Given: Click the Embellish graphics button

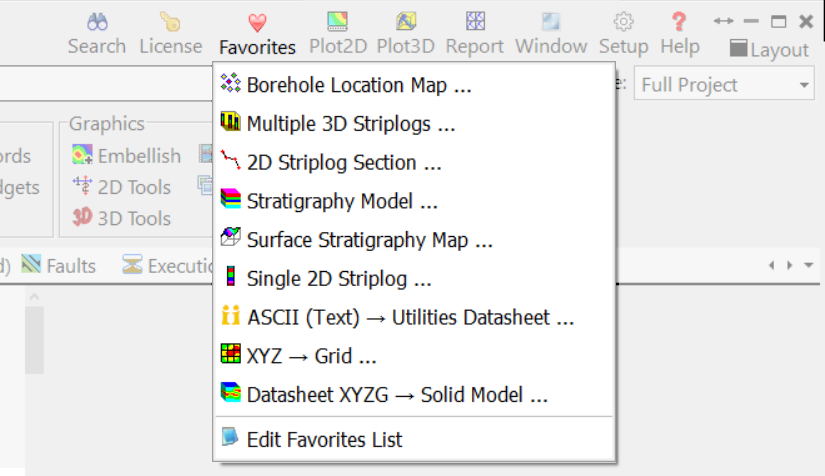Looking at the screenshot, I should click(x=127, y=156).
